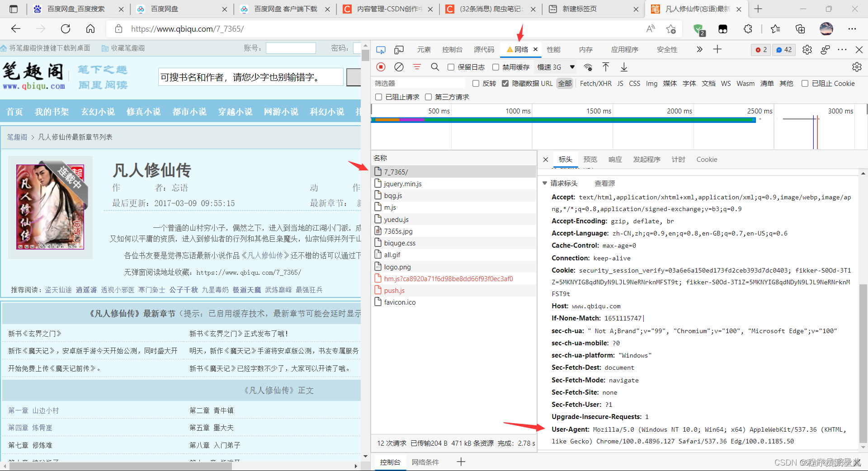Open the 源代码 tab
This screenshot has height=471, width=868.
coord(484,50)
